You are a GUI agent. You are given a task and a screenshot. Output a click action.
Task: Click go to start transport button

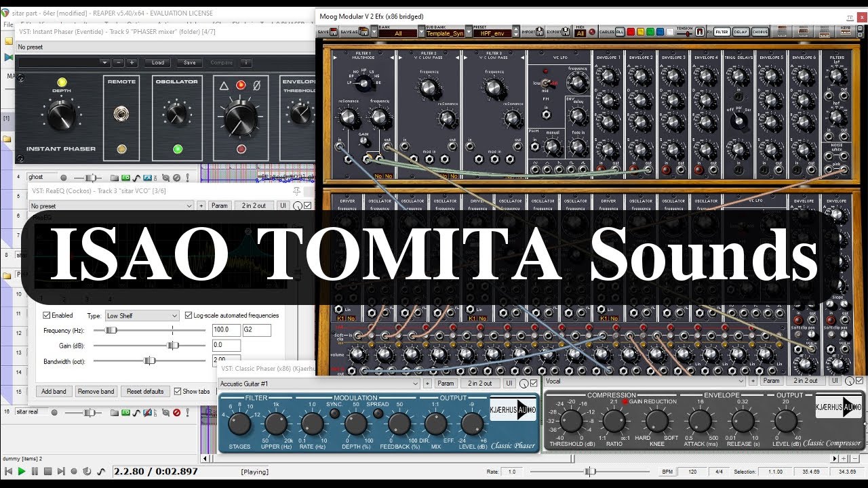pyautogui.click(x=9, y=471)
